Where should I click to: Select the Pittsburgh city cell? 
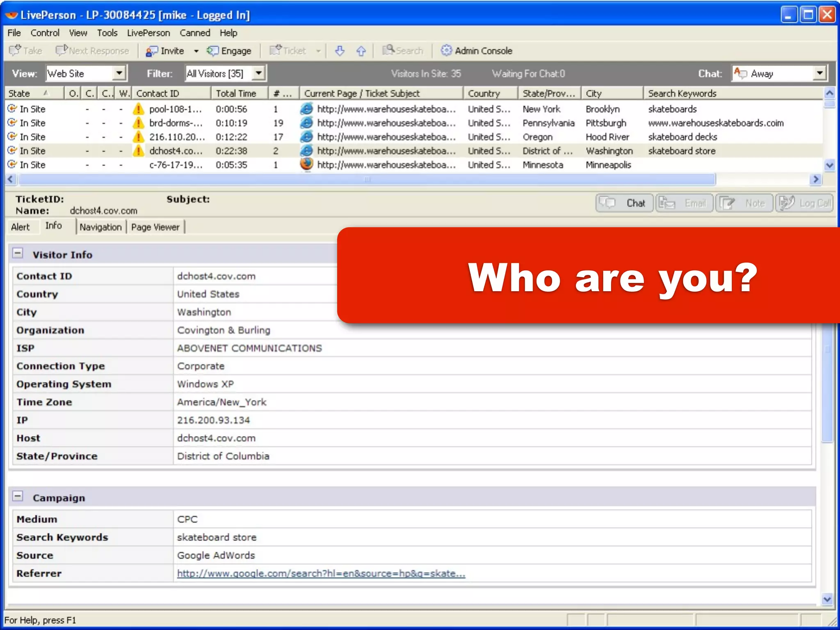(606, 123)
